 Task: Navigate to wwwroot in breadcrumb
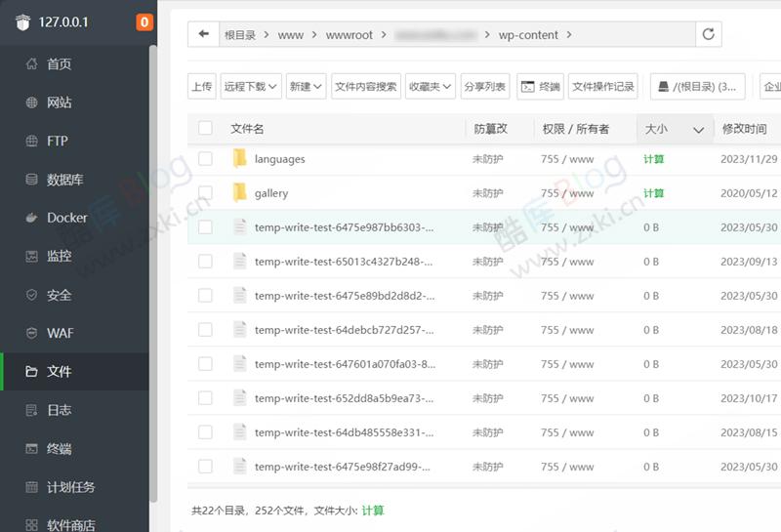click(349, 35)
